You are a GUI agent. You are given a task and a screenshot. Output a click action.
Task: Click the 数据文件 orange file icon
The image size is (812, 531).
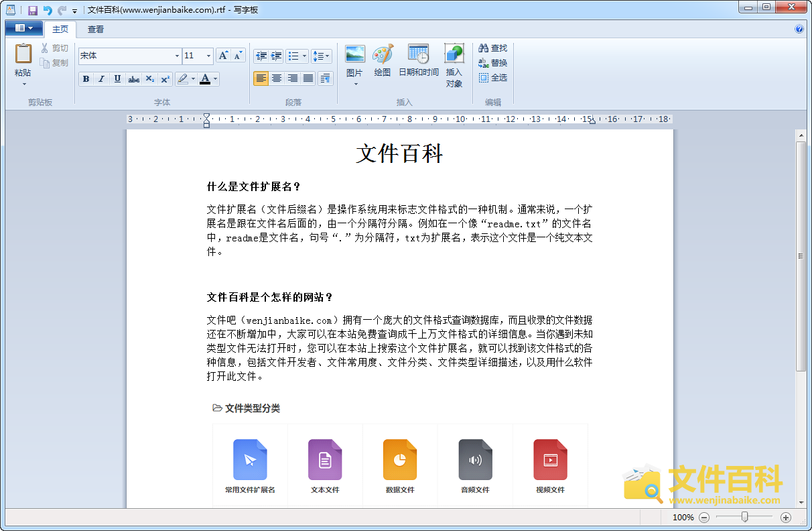click(x=400, y=460)
